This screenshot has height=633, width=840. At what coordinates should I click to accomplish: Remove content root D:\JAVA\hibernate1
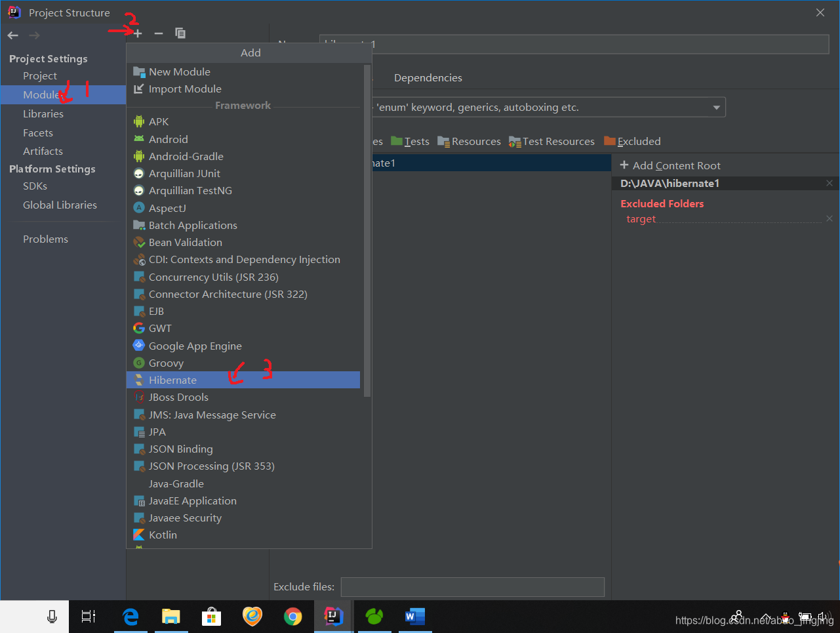click(830, 183)
